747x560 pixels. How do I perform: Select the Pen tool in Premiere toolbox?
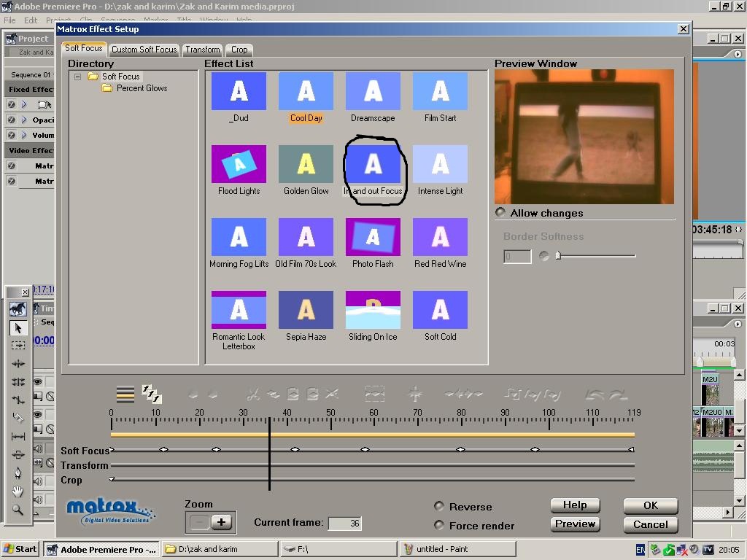click(18, 472)
